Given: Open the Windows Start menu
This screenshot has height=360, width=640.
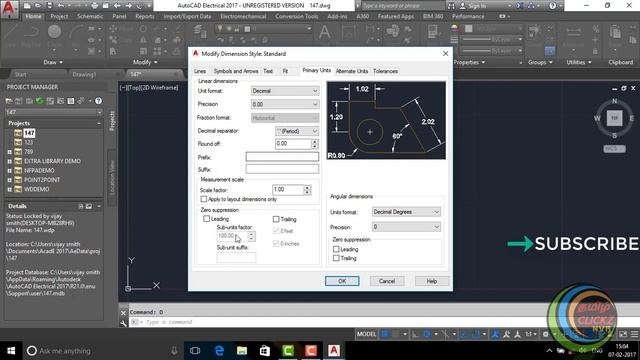Looking at the screenshot, I should (11, 351).
